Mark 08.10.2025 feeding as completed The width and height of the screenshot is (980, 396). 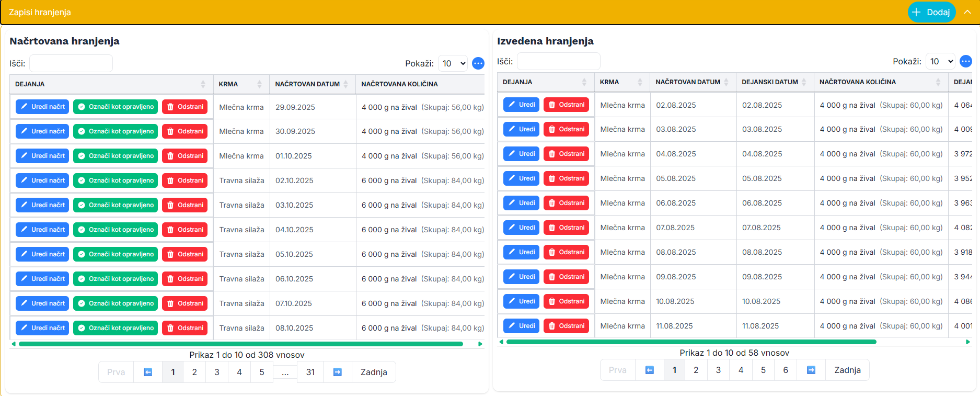click(116, 328)
